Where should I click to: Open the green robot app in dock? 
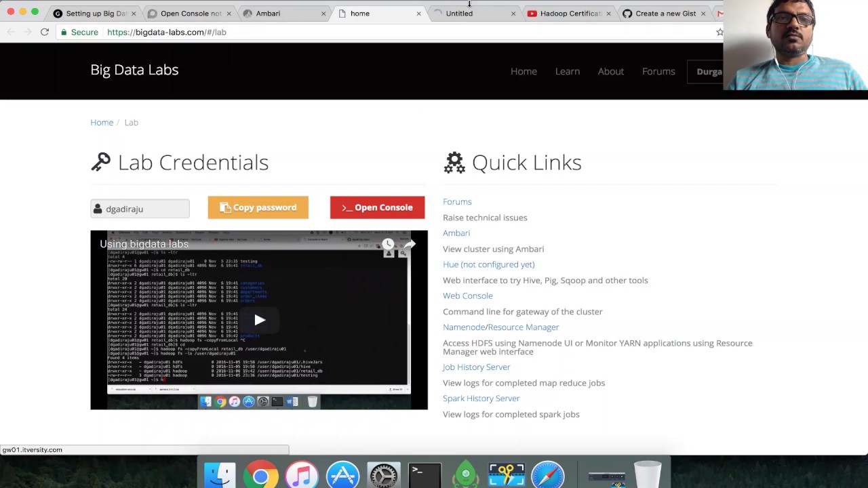(x=466, y=475)
